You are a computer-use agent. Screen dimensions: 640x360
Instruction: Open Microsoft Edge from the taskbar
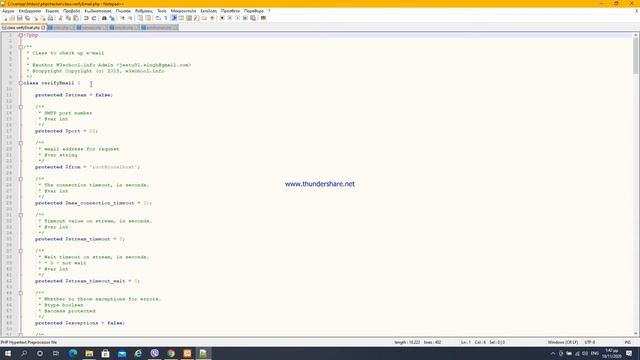[73, 353]
